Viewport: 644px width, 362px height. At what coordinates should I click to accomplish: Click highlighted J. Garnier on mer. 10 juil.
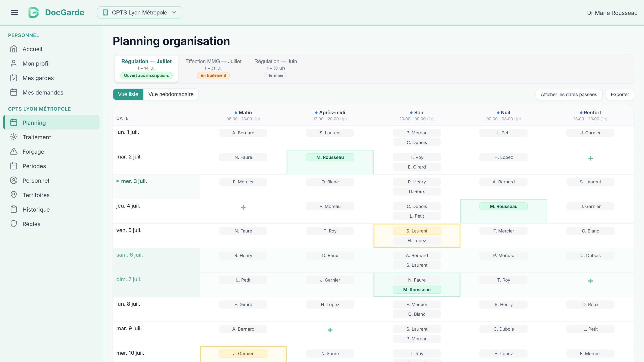click(243, 354)
